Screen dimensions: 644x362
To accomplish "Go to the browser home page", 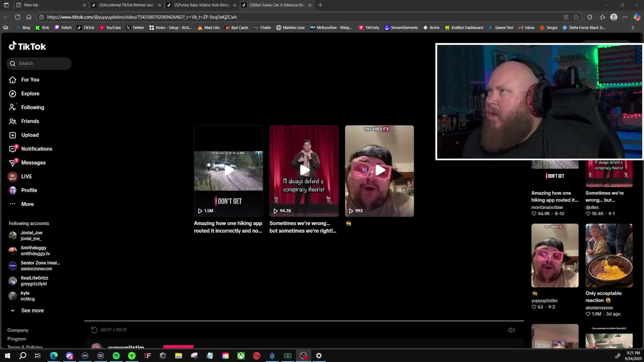I will tap(29, 17).
